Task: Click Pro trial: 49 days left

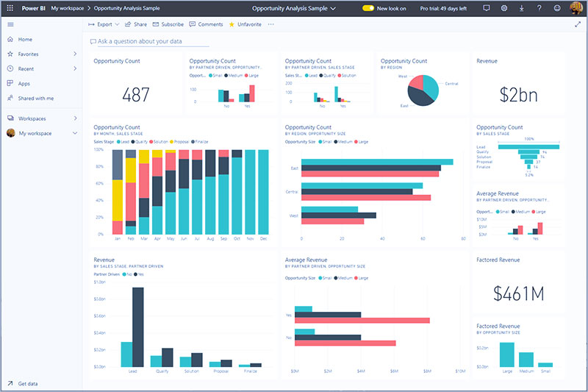Action: coord(443,8)
